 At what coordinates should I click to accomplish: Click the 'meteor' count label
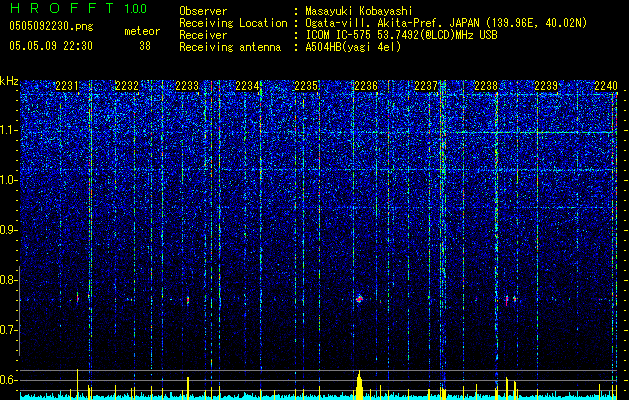pyautogui.click(x=142, y=31)
